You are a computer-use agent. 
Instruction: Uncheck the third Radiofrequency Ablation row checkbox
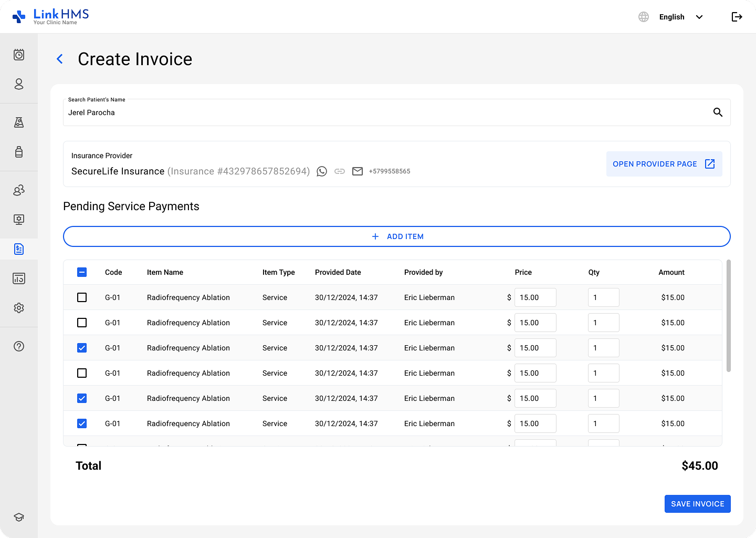[x=82, y=348]
